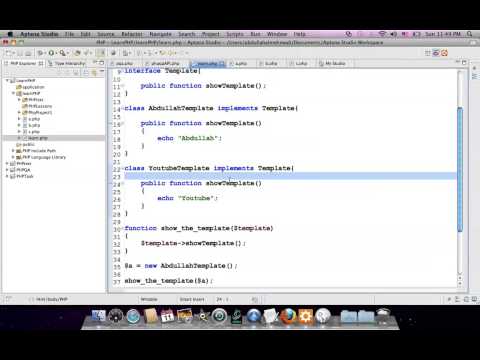Screen dimensions: 480x360
Task: Open the Aptana Studio application menu
Action: point(39,34)
